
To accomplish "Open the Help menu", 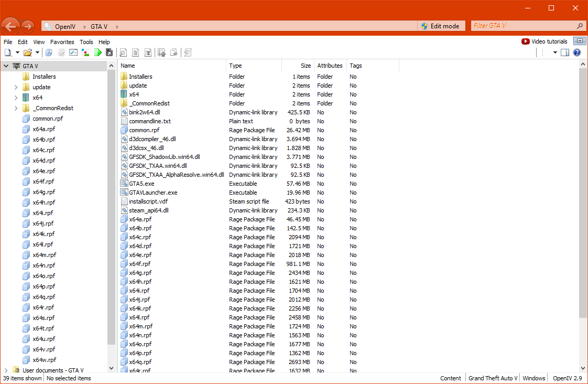I will [104, 42].
